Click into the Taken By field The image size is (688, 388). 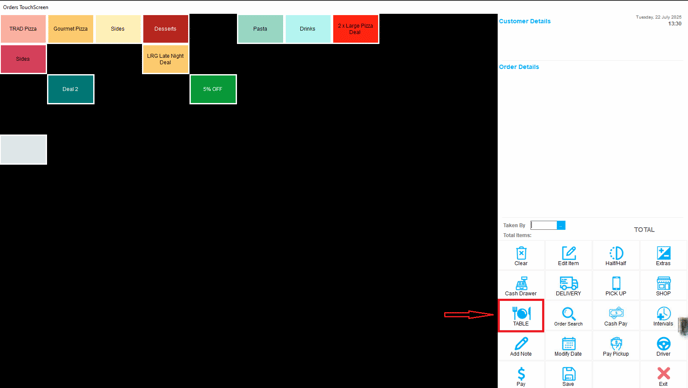[544, 225]
